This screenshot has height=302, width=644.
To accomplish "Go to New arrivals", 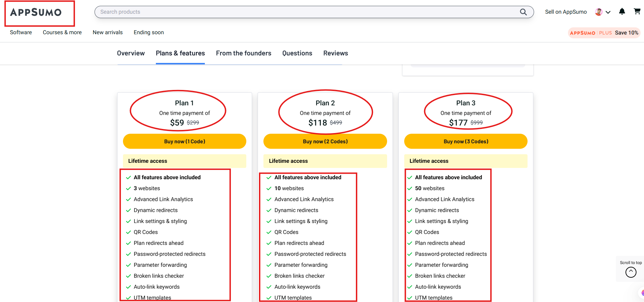I will pyautogui.click(x=108, y=32).
